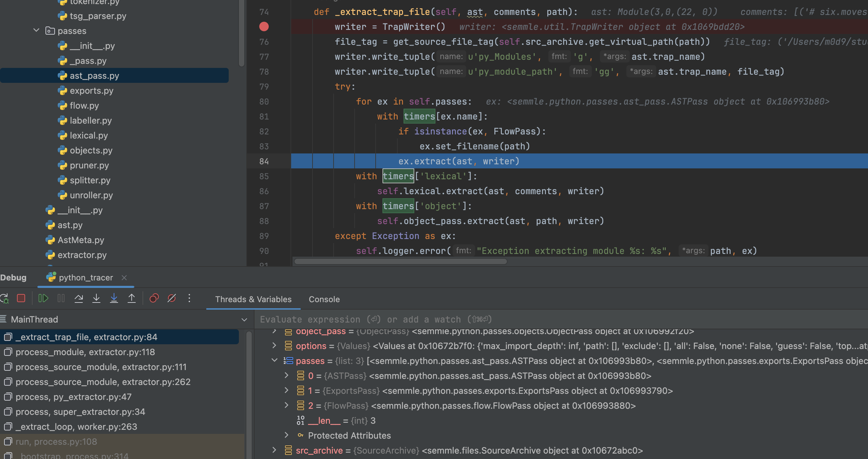Image resolution: width=868 pixels, height=459 pixels.
Task: Switch to the Console tab
Action: click(324, 299)
